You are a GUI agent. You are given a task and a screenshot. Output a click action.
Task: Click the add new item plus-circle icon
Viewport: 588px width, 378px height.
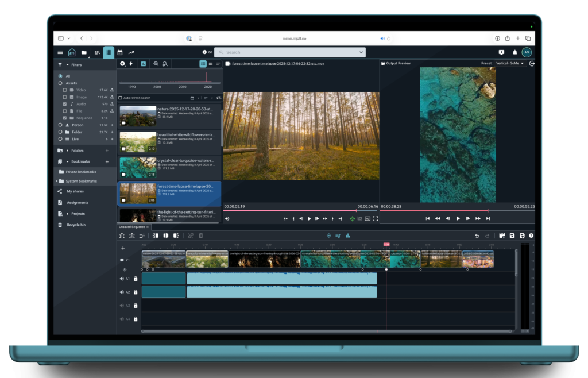tap(123, 64)
